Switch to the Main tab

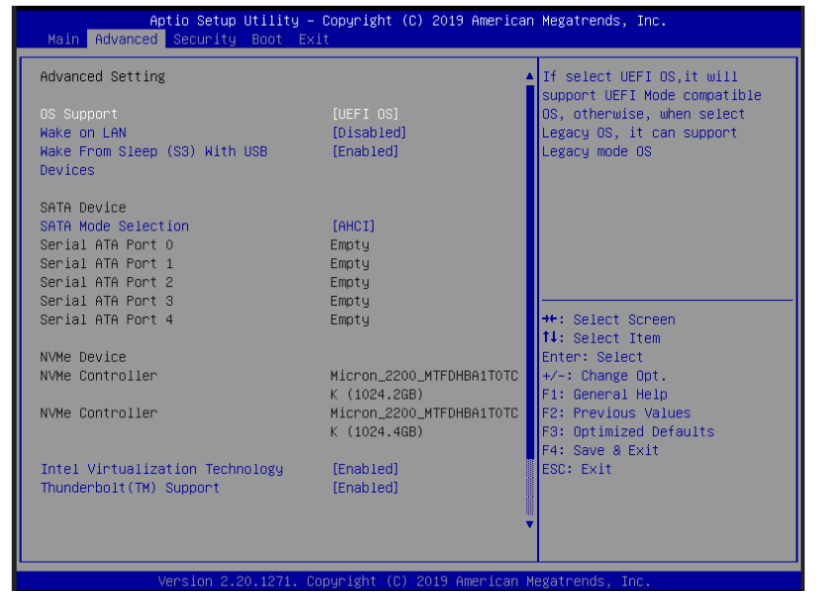coord(64,39)
